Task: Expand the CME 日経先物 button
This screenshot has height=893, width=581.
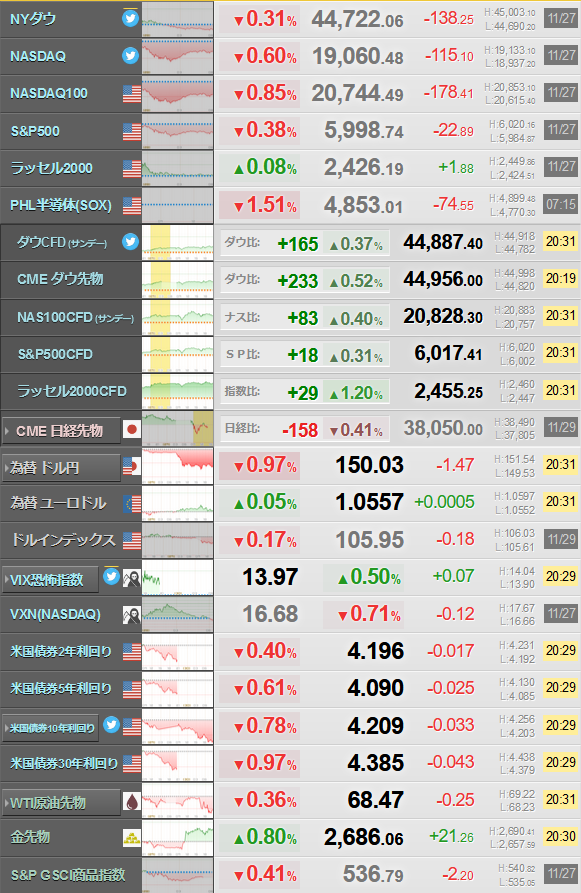Action: pyautogui.click(x=61, y=431)
